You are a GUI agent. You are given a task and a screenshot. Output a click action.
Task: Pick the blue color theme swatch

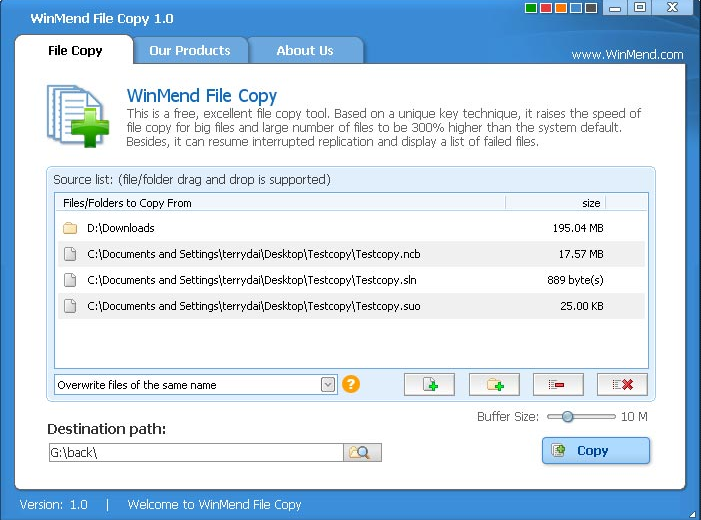point(576,8)
